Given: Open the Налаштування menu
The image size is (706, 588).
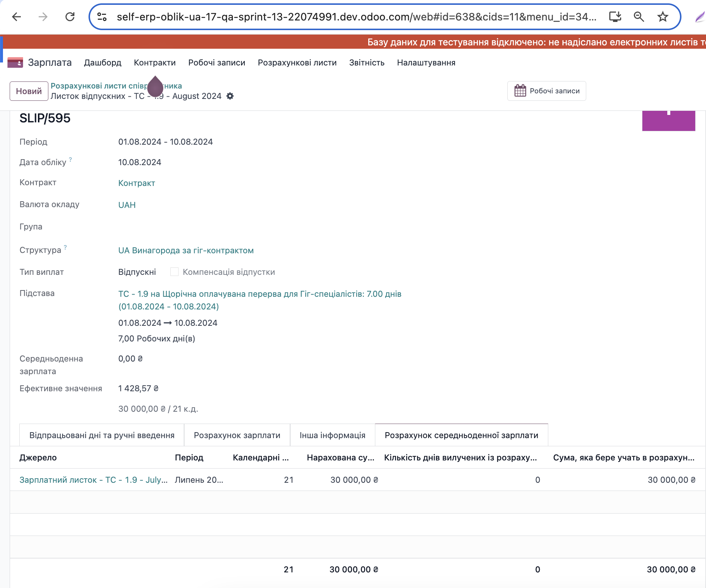Looking at the screenshot, I should (x=426, y=62).
